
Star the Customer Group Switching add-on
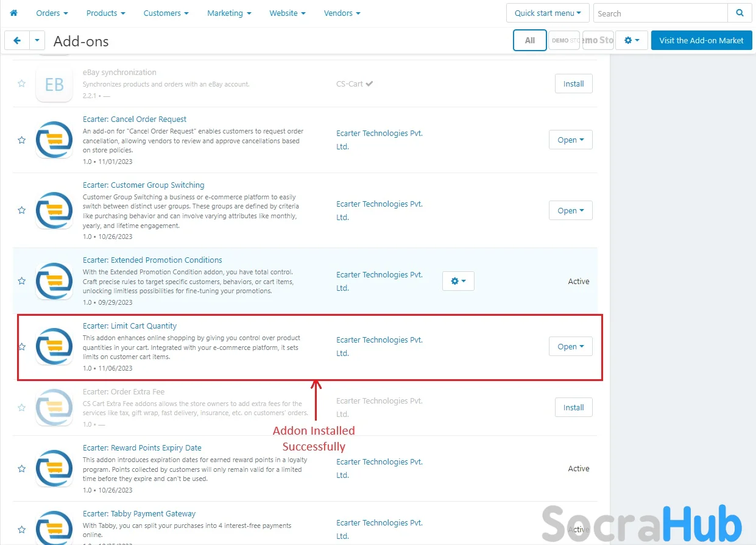point(22,210)
